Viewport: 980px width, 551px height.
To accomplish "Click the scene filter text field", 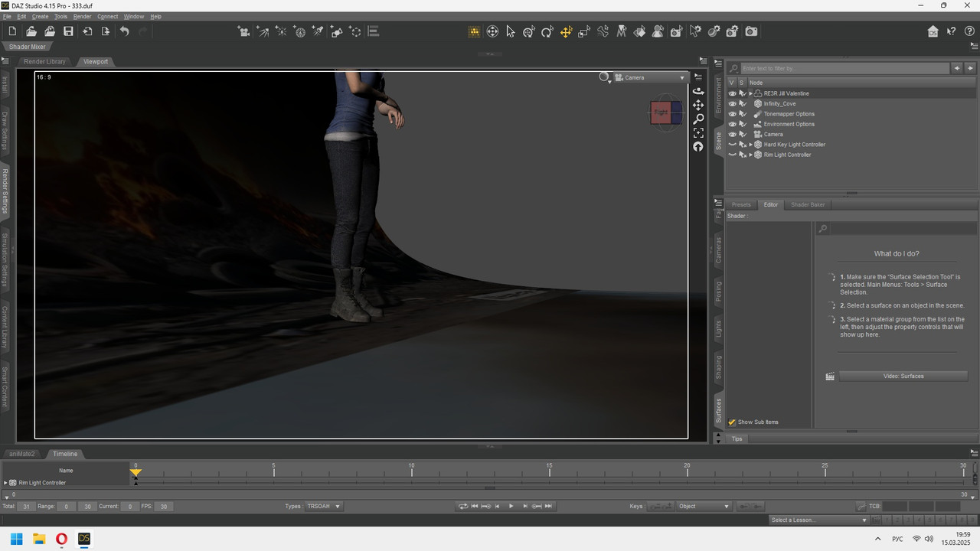I will [x=842, y=68].
